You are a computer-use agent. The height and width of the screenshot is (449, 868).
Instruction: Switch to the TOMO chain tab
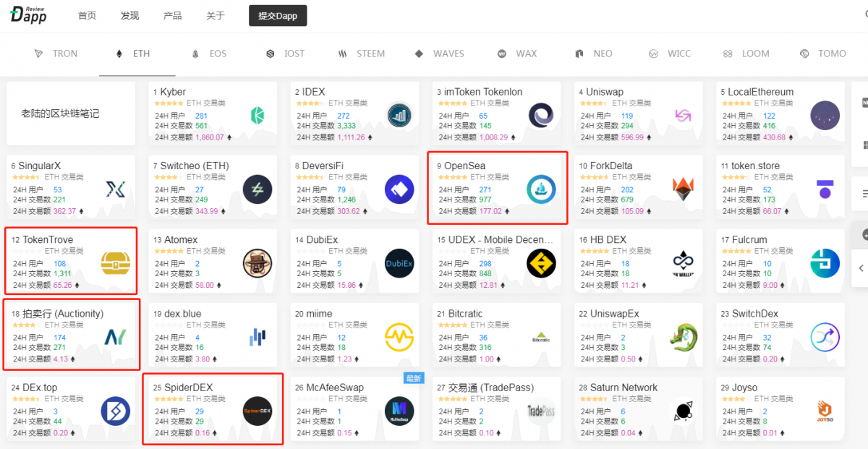(x=823, y=54)
